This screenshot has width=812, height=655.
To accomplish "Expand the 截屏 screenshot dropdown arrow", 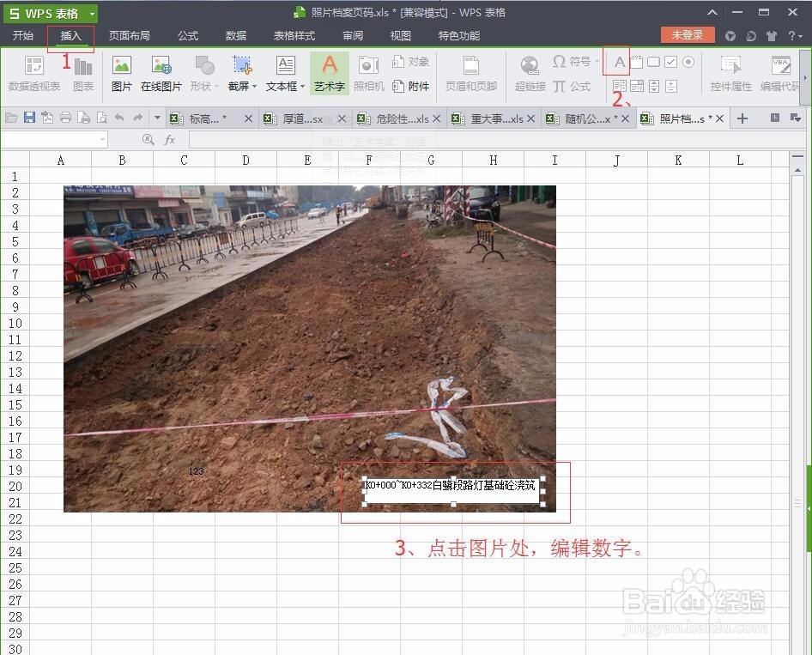I will (x=254, y=87).
